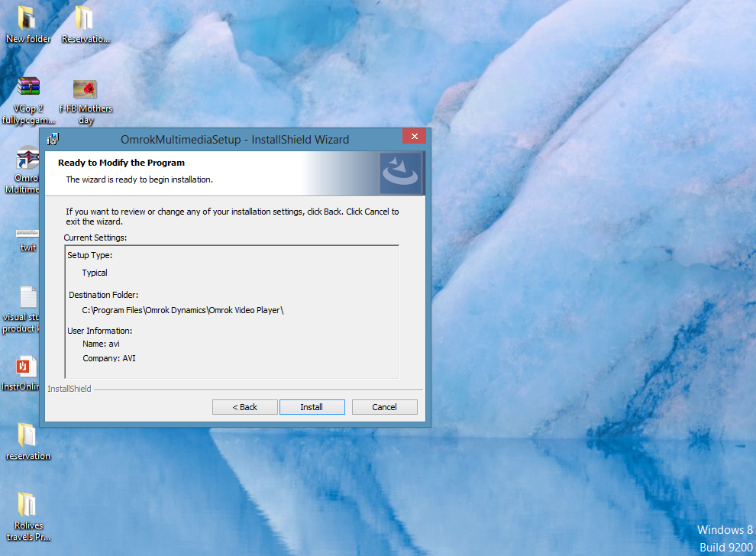
Task: Click the Install button
Action: point(312,407)
